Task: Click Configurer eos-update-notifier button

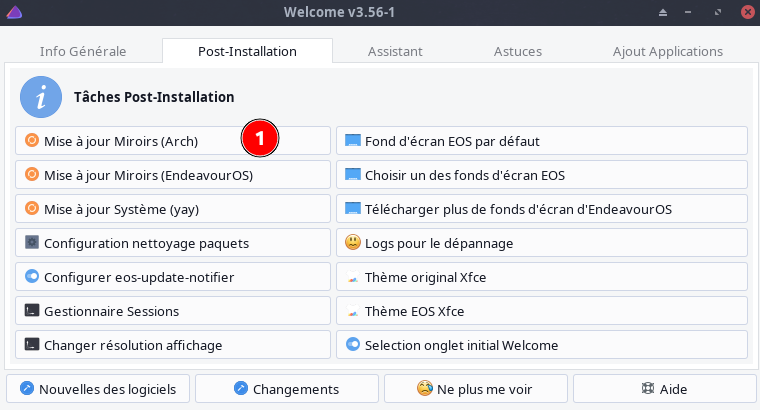Action: click(x=173, y=277)
